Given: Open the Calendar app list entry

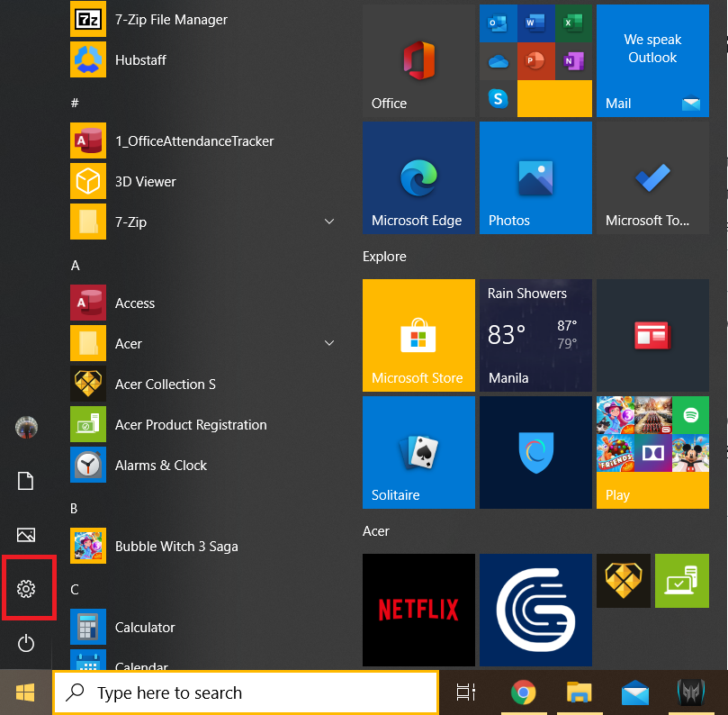Looking at the screenshot, I should tap(202, 659).
